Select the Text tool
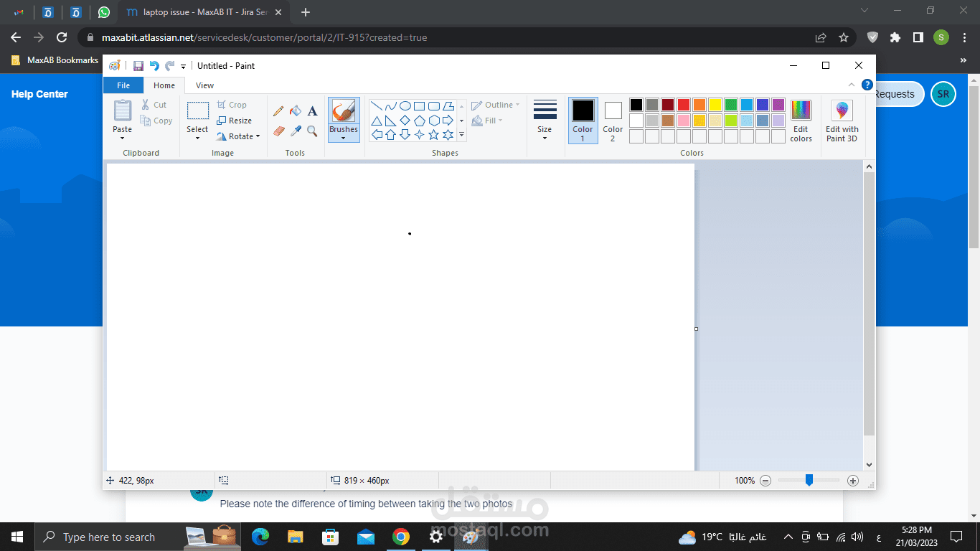Viewport: 980px width, 551px height. tap(312, 111)
